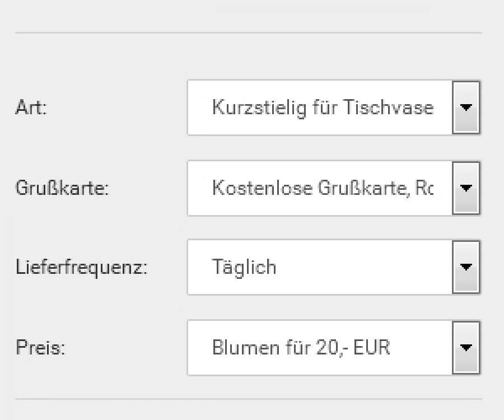Screen dimensions: 504x420
Task: Click the 'Preis:' field label
Action: pyautogui.click(x=40, y=348)
